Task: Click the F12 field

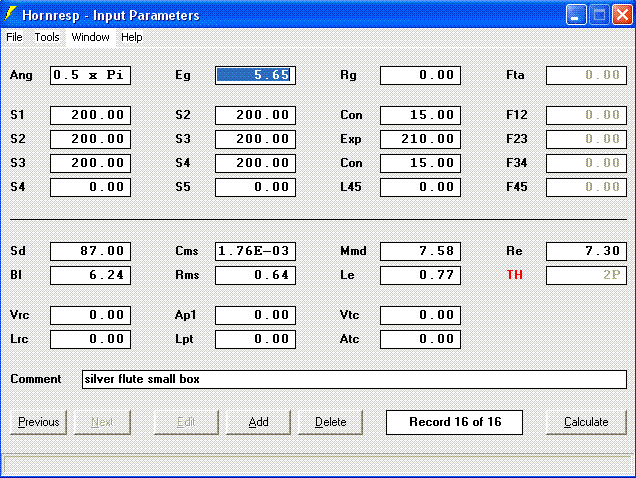Action: 587,115
